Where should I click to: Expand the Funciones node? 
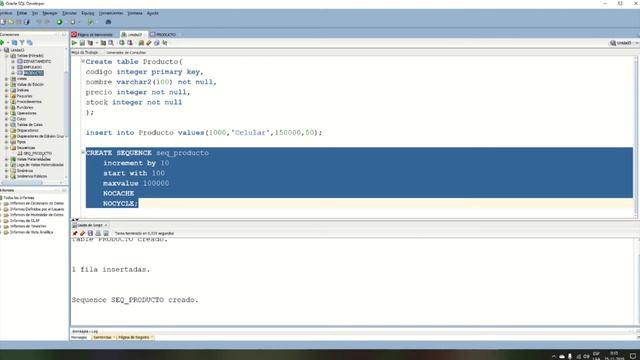7,107
